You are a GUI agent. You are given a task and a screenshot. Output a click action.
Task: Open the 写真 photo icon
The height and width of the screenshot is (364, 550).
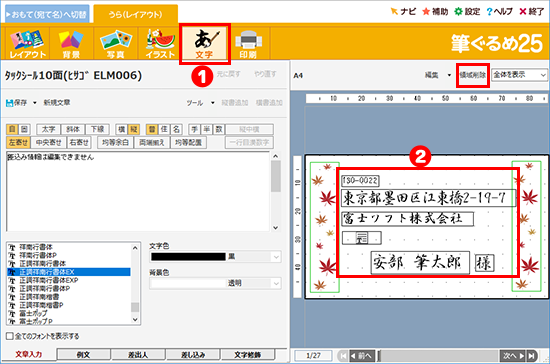tap(116, 43)
